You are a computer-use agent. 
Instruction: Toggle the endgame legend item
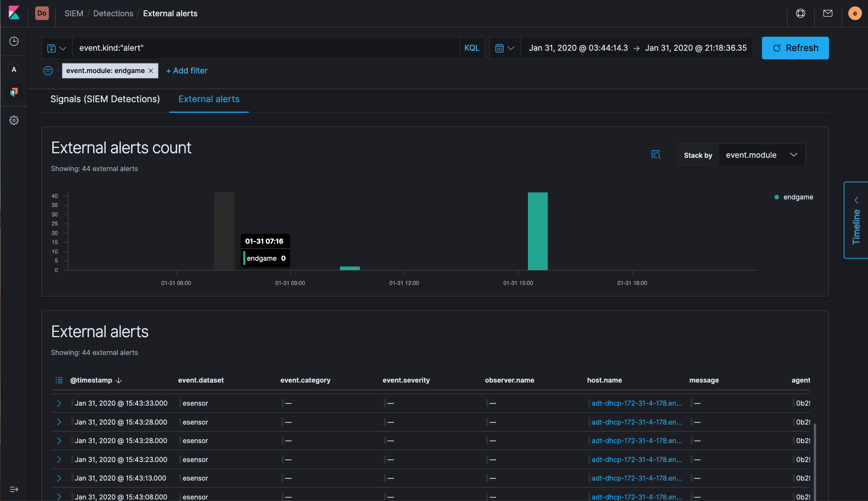coord(794,197)
